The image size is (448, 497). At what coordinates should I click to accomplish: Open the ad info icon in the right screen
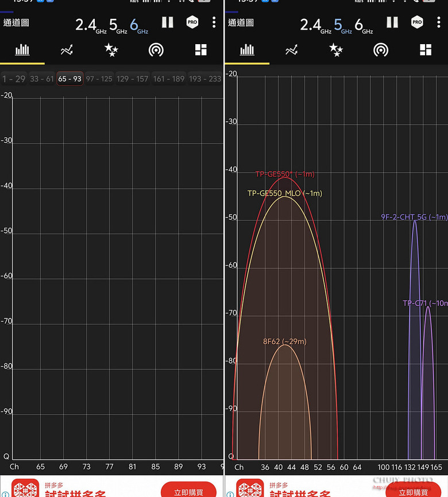coord(230,494)
